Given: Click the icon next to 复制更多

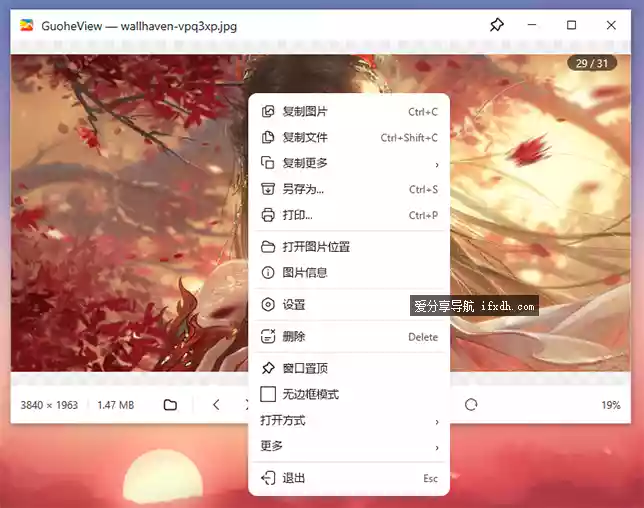Looking at the screenshot, I should [268, 163].
